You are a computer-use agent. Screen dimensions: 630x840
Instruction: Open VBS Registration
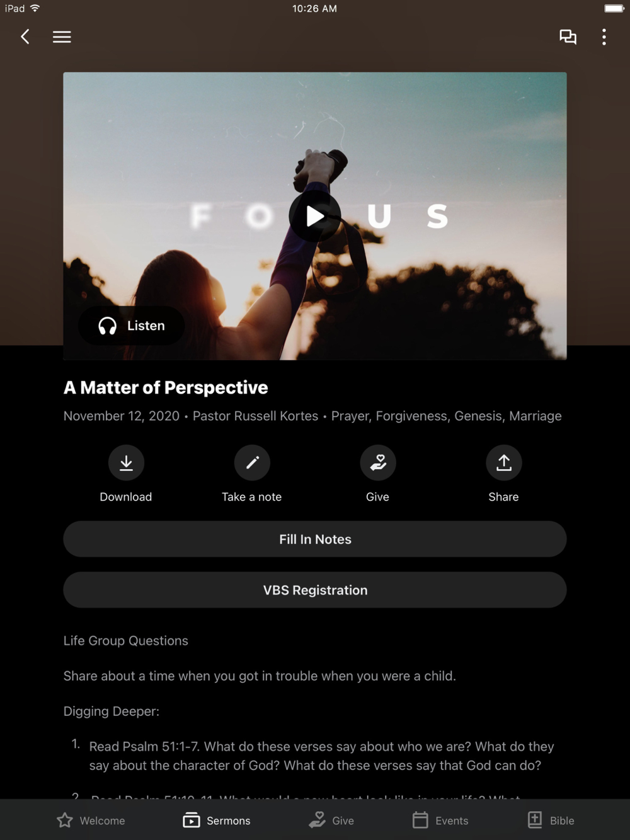(315, 590)
